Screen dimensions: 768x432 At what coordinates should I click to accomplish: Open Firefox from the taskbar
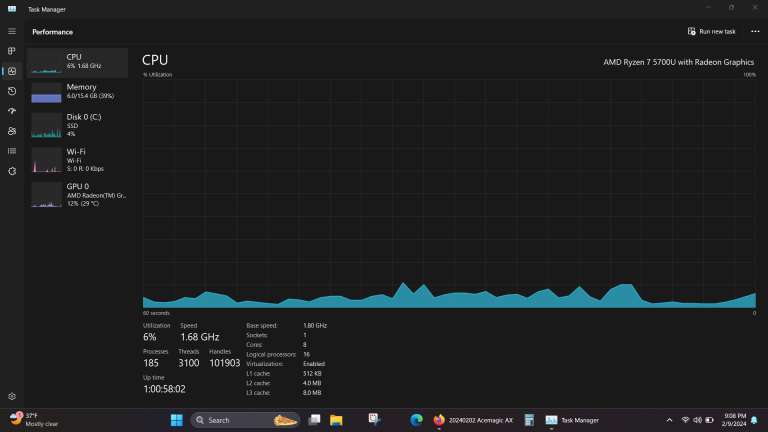pyautogui.click(x=438, y=420)
